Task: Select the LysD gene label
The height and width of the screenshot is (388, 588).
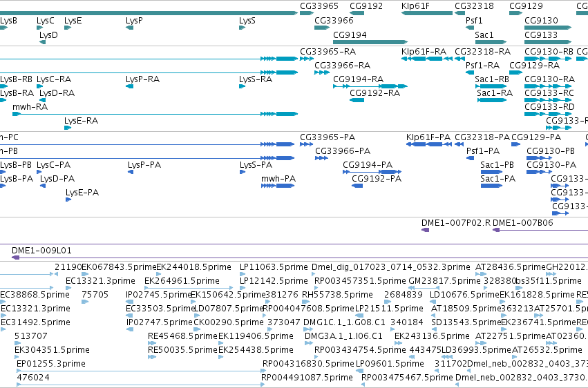Action: coord(48,35)
